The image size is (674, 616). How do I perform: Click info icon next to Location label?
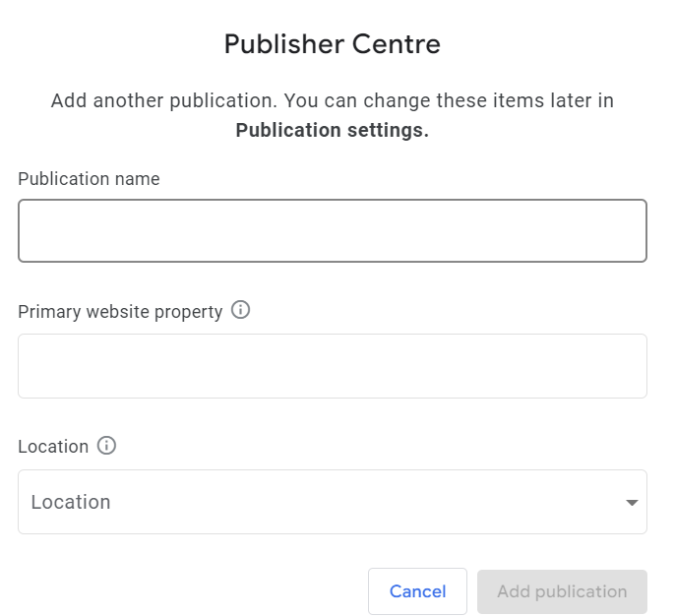(106, 446)
